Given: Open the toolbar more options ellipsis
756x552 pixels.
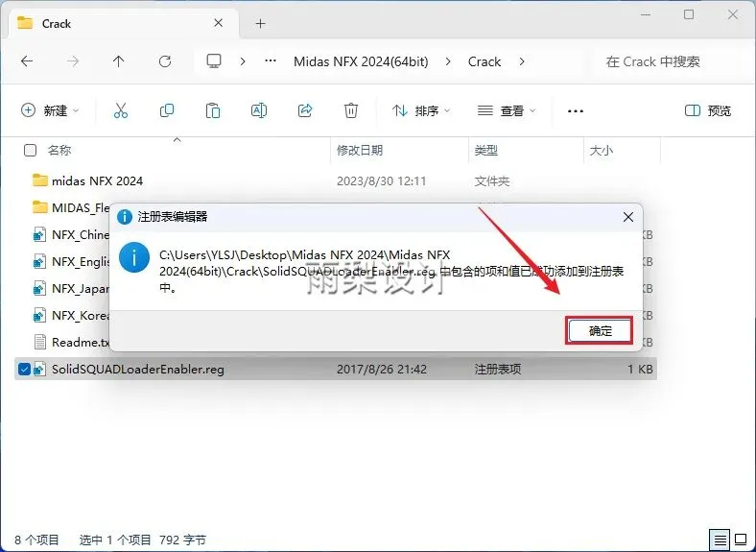Looking at the screenshot, I should (x=576, y=111).
